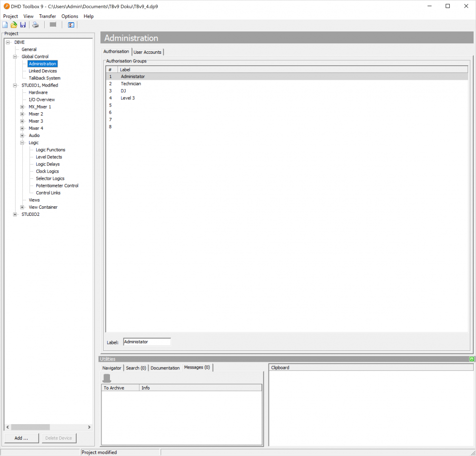Click the gray display toolbar icon
Viewport: 476px width, 456px height.
coord(52,25)
